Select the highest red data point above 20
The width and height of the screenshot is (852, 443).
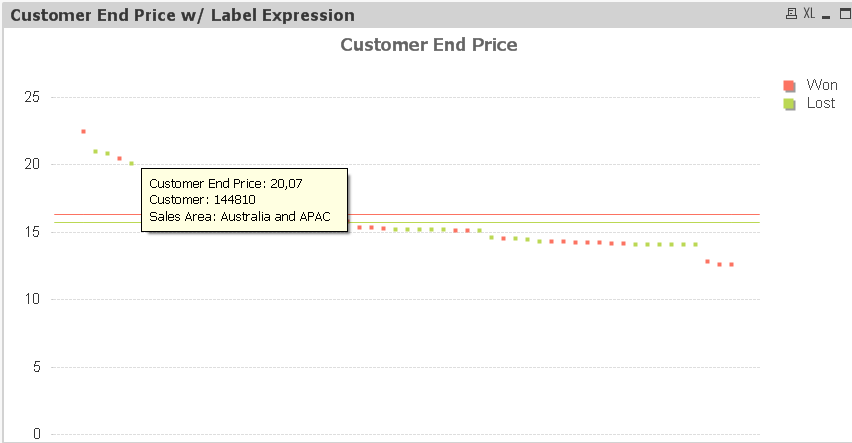(83, 131)
